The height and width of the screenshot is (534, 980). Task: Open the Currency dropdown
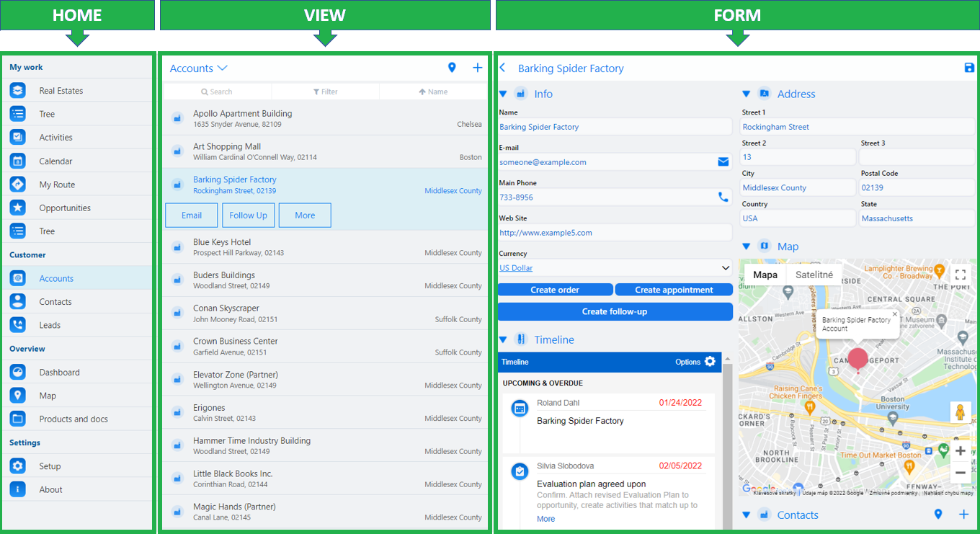725,268
